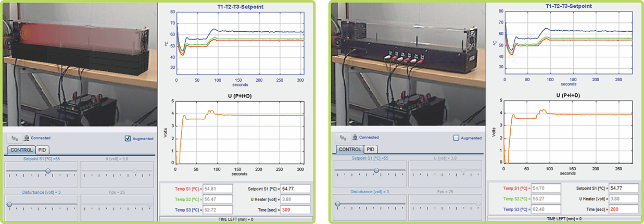Click the Setpoint S1 slider handle in right panel
The image size is (644, 224).
coord(376,170)
